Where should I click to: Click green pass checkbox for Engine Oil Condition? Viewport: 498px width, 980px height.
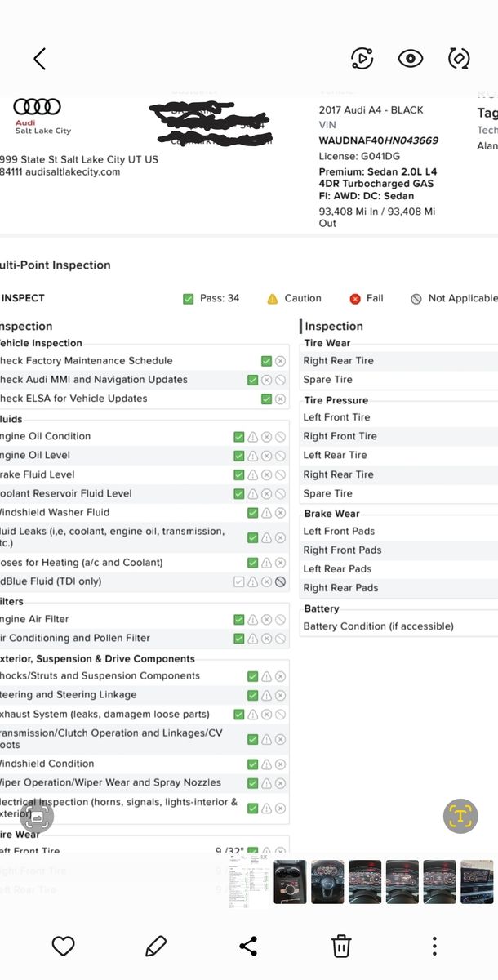point(239,437)
